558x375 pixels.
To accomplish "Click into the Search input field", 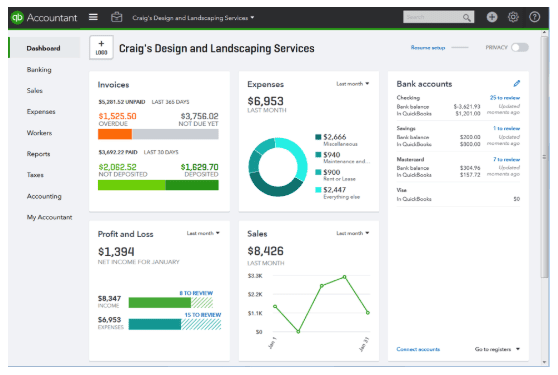I will [x=433, y=17].
